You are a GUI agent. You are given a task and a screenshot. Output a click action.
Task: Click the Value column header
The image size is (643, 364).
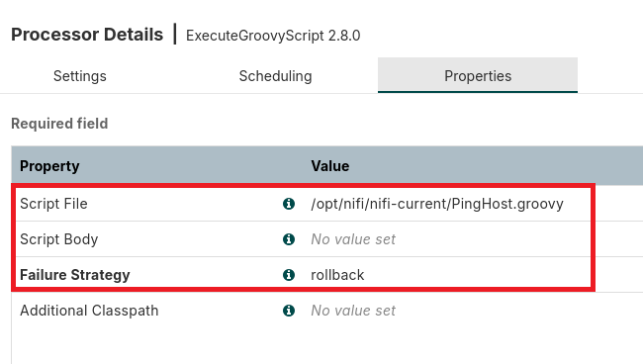point(330,166)
